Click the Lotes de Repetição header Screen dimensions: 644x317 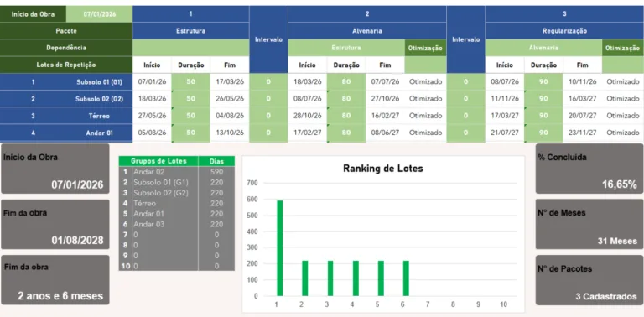tap(66, 65)
